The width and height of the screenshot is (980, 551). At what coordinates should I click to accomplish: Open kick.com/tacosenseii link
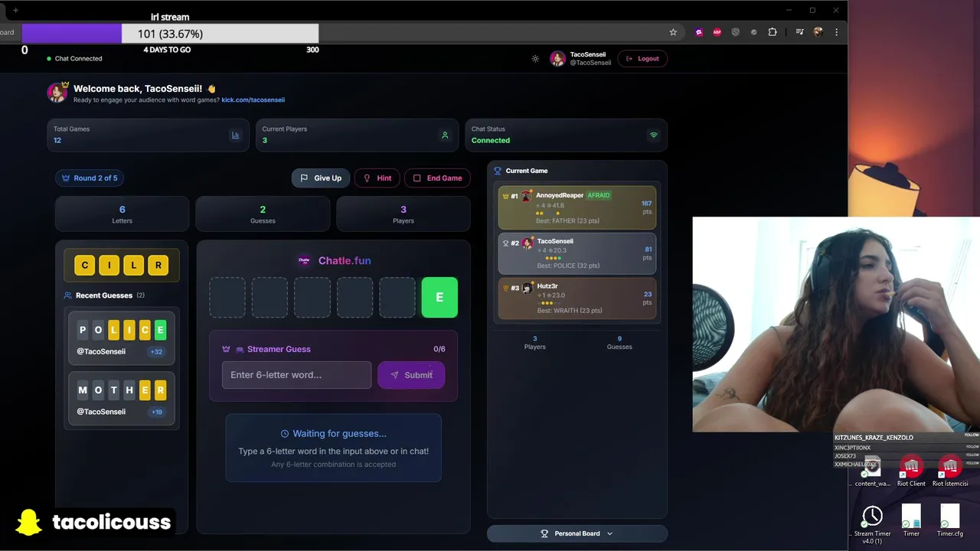[253, 99]
